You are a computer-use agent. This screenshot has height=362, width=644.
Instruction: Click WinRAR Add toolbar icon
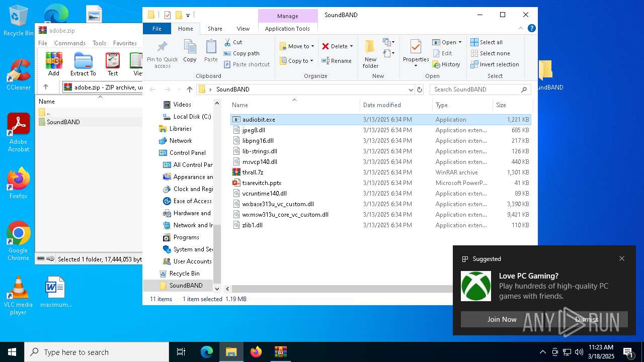coord(54,64)
